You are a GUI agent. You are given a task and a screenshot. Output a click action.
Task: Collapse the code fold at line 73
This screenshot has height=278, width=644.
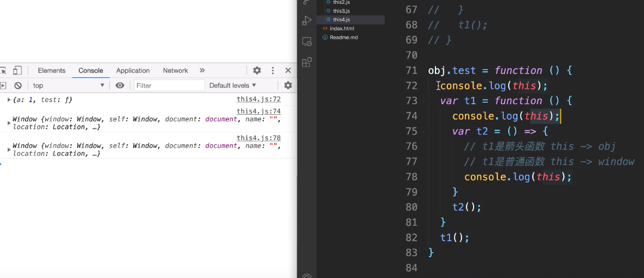tap(424, 101)
